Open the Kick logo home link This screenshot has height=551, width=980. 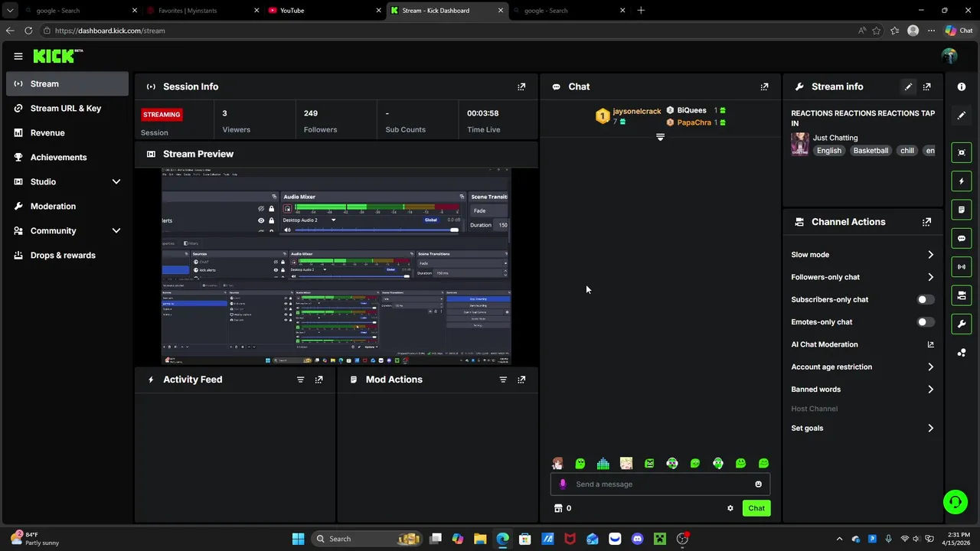(x=57, y=56)
